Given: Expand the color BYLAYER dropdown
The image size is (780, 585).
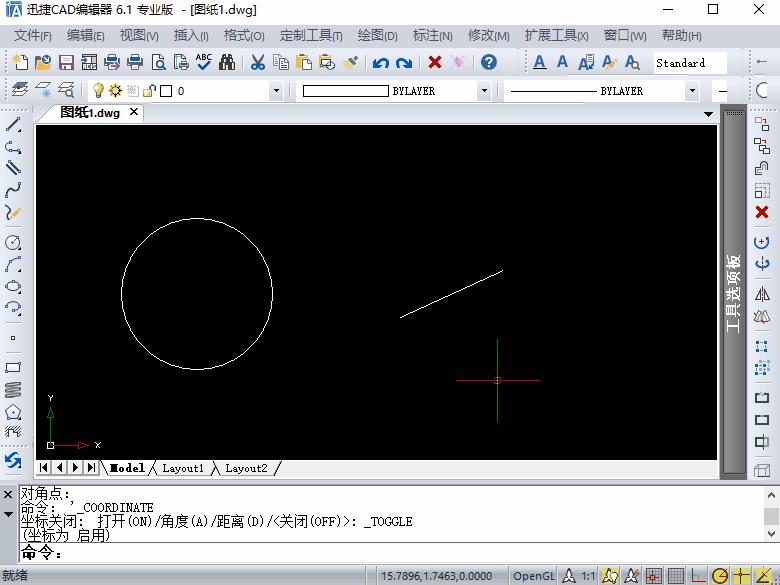Looking at the screenshot, I should point(484,91).
